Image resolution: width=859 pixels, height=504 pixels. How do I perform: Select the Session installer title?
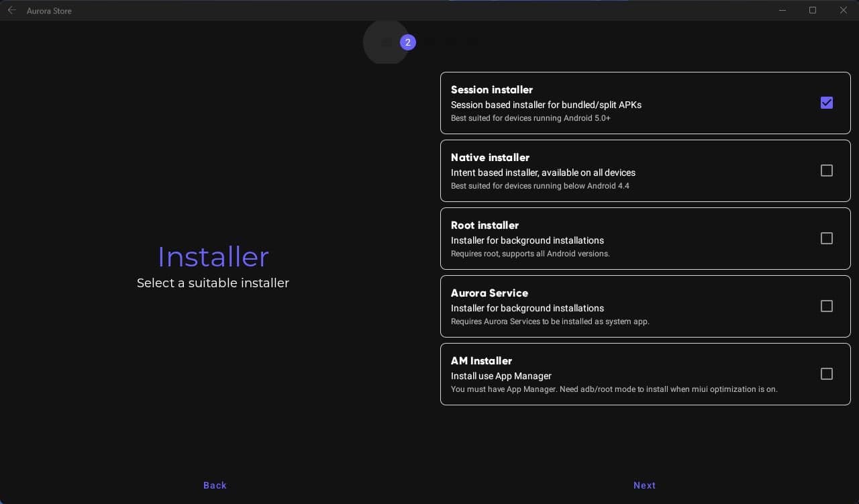point(491,89)
